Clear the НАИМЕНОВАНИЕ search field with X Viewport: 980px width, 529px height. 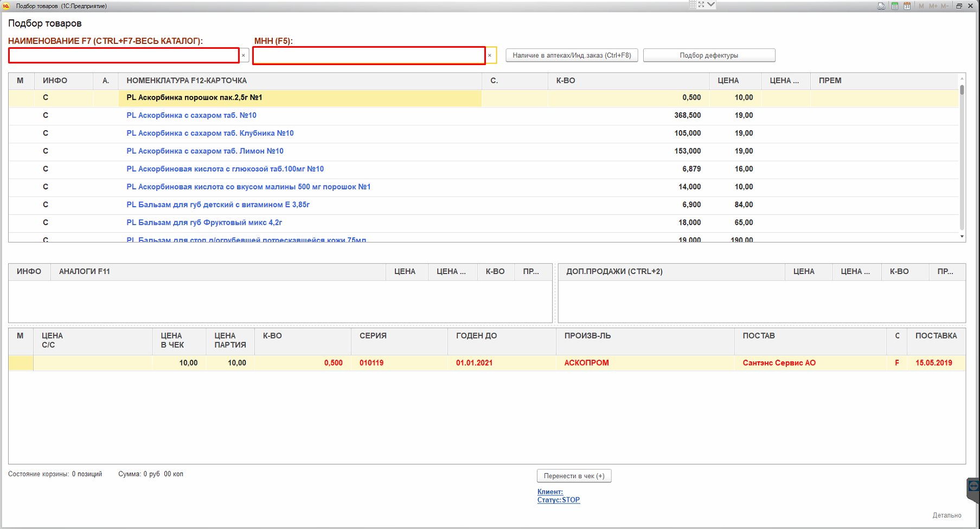click(244, 55)
